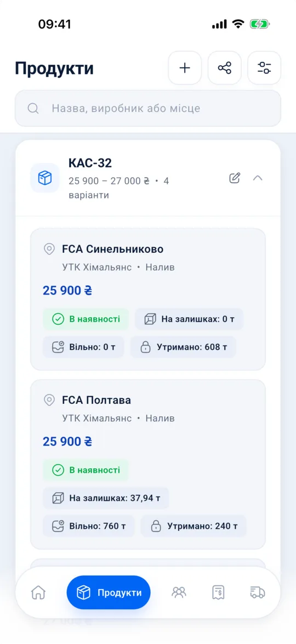Tap На залишках: 37,94 т chip
This screenshot has height=644, width=296.
click(106, 498)
